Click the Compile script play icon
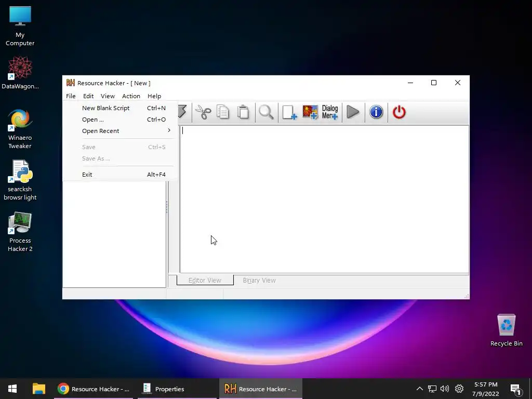Viewport: 532px width, 399px height. pos(353,112)
